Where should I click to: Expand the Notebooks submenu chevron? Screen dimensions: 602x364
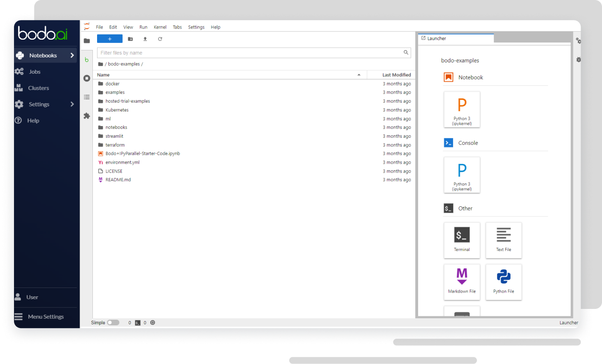tap(72, 56)
